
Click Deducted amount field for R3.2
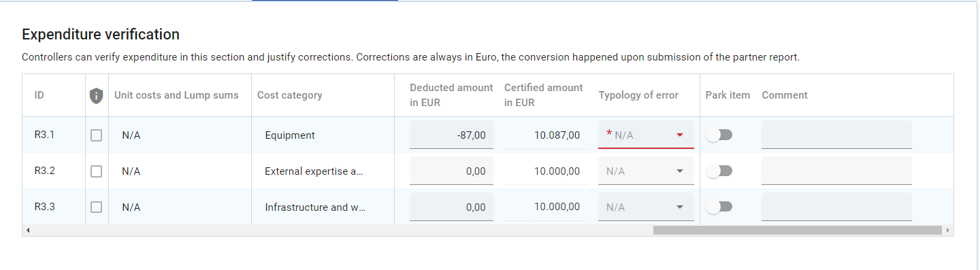pyautogui.click(x=452, y=171)
